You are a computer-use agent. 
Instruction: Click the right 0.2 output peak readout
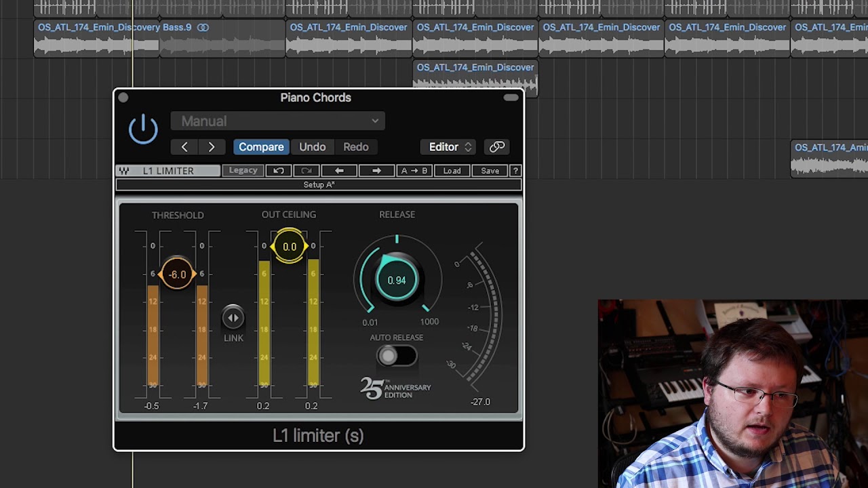(311, 406)
